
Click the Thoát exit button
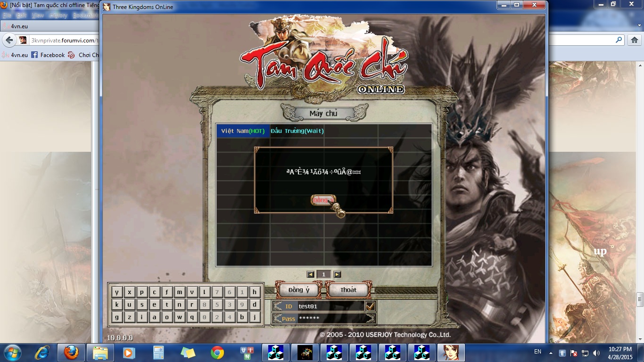(x=348, y=290)
